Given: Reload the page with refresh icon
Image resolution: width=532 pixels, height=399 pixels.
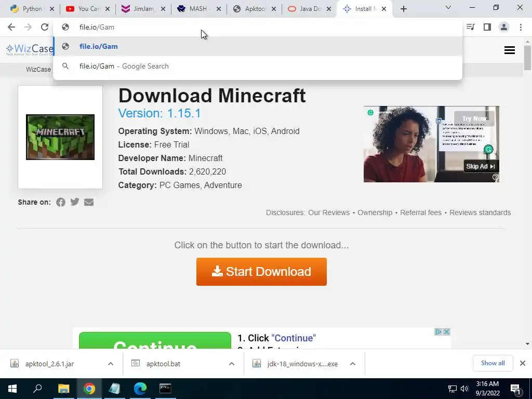Looking at the screenshot, I should tap(45, 27).
